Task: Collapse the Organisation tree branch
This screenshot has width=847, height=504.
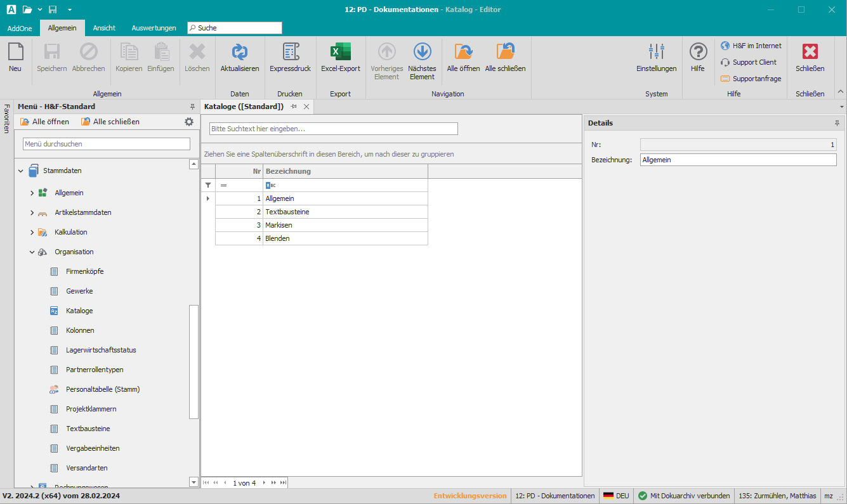Action: (x=31, y=252)
